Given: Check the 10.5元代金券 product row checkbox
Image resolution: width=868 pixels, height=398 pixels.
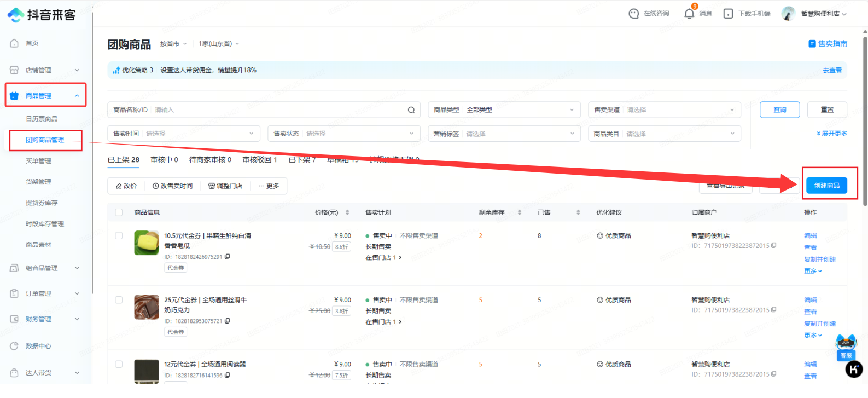Looking at the screenshot, I should [119, 236].
